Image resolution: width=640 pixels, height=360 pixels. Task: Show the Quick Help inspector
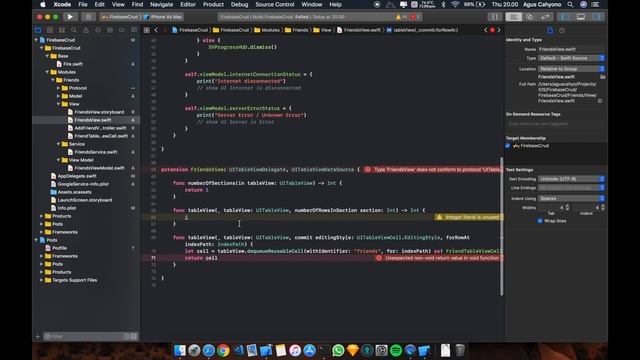pyautogui.click(x=562, y=31)
